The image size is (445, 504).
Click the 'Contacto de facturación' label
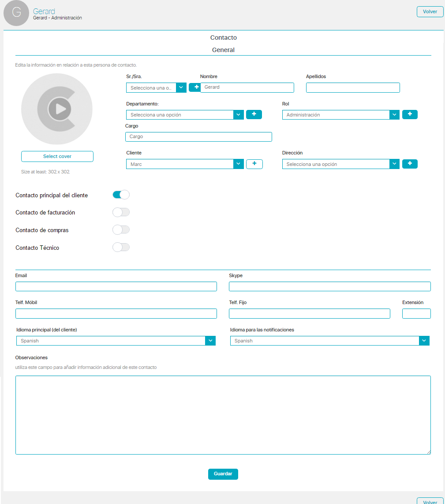pos(45,212)
